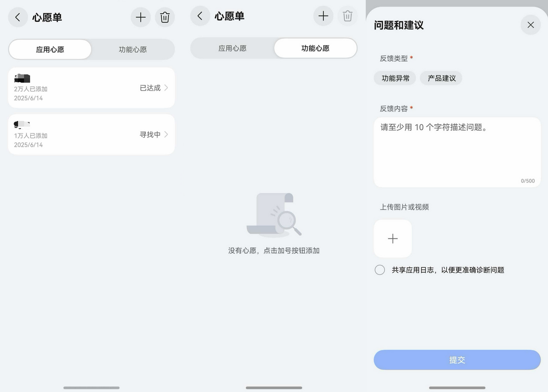Add a wish with the left screen's plus icon
The image size is (548, 392).
point(141,17)
